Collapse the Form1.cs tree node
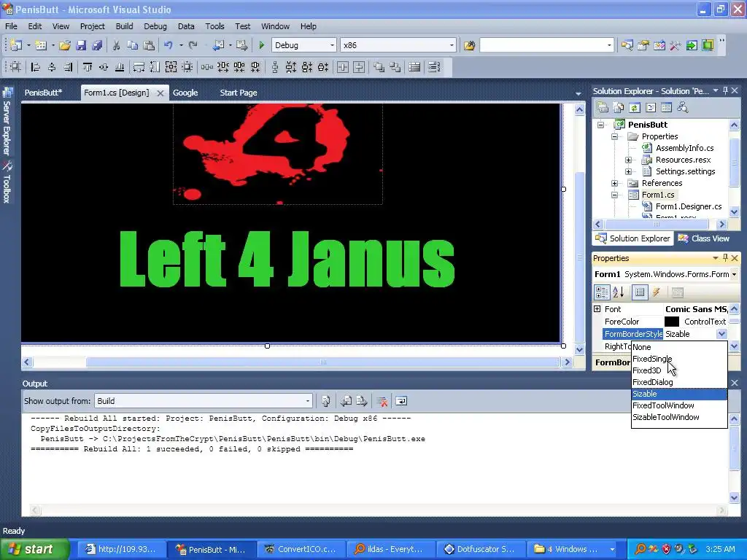The image size is (747, 560). tap(614, 195)
